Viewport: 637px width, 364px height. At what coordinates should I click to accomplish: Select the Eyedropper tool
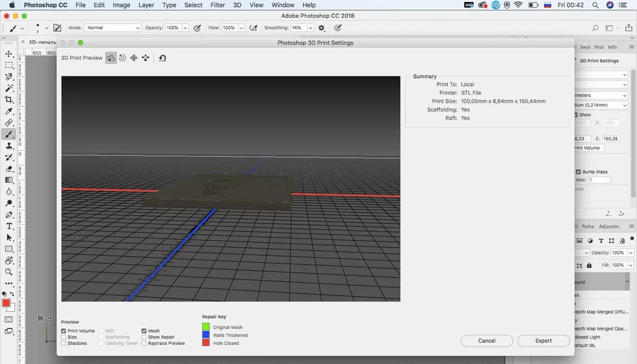pos(8,111)
